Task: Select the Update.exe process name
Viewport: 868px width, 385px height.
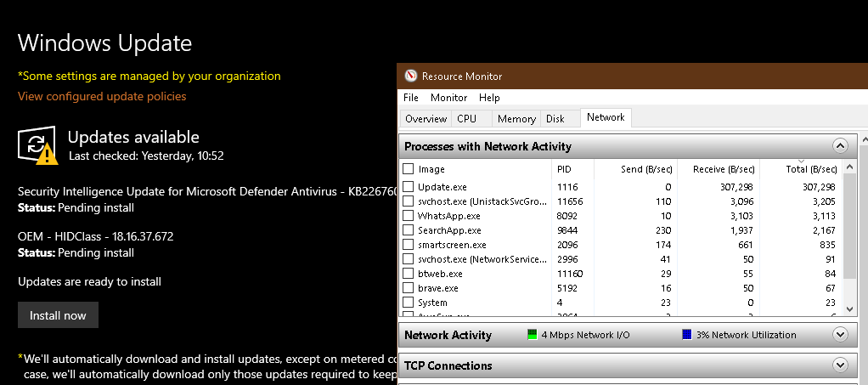Action: 442,187
